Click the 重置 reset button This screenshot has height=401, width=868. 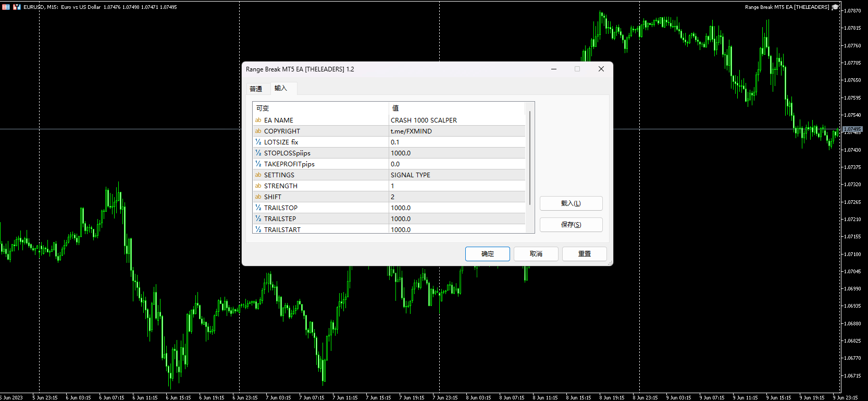[585, 254]
